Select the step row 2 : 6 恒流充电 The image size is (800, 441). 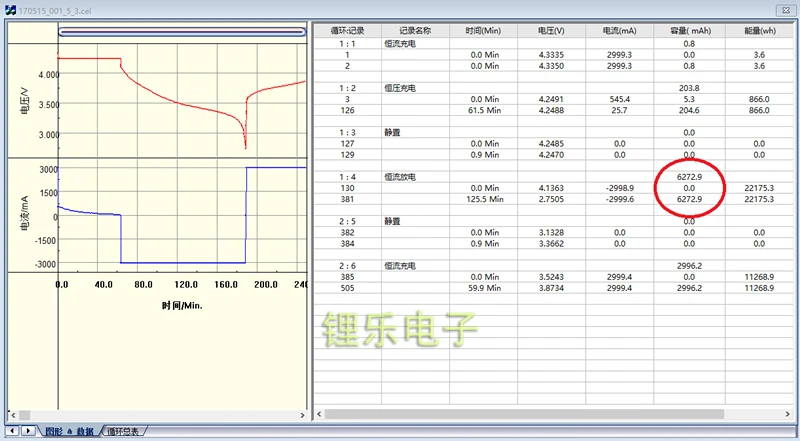554,265
